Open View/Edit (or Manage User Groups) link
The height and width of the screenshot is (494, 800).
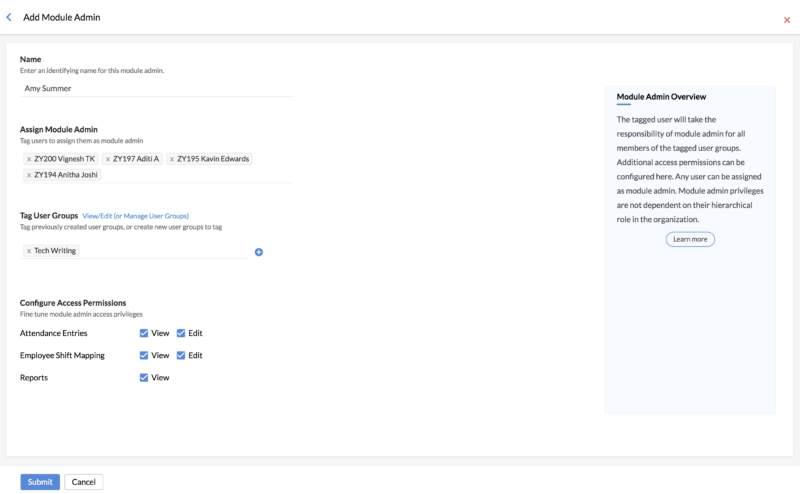pos(135,216)
